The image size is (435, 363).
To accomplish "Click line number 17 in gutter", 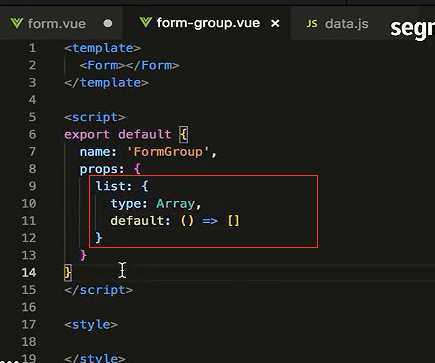I will pyautogui.click(x=29, y=324).
